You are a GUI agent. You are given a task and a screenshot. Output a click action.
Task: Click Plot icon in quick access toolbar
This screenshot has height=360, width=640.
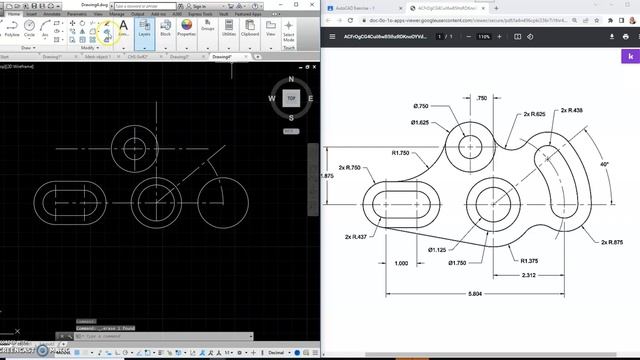pos(51,6)
